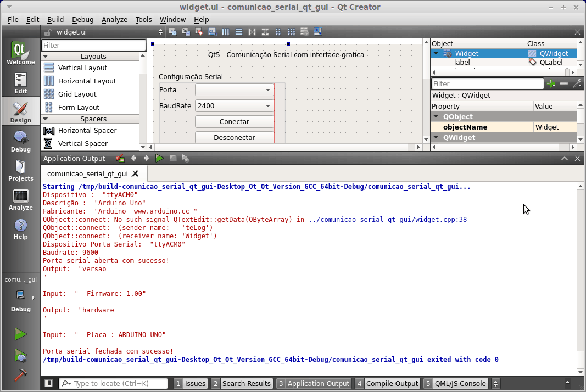Open output panes selector arrows in status bar
This screenshot has height=392, width=586.
point(495,383)
